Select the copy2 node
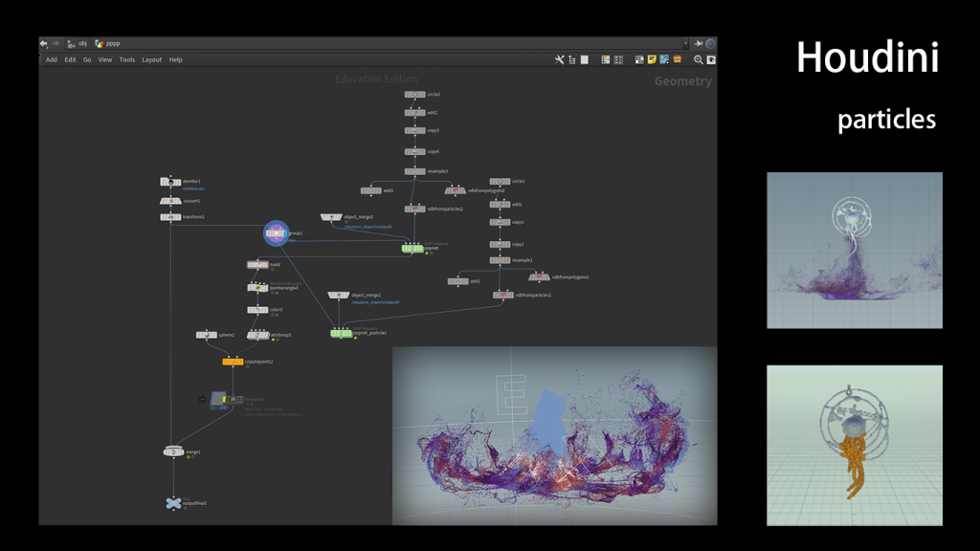 click(500, 244)
